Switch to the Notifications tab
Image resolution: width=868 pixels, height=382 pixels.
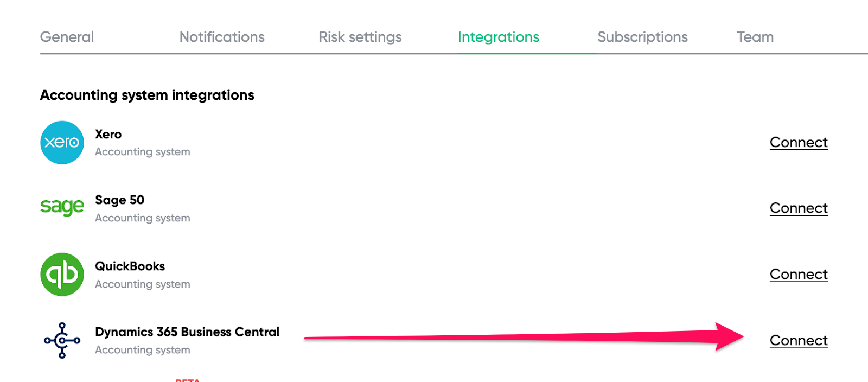tap(222, 37)
